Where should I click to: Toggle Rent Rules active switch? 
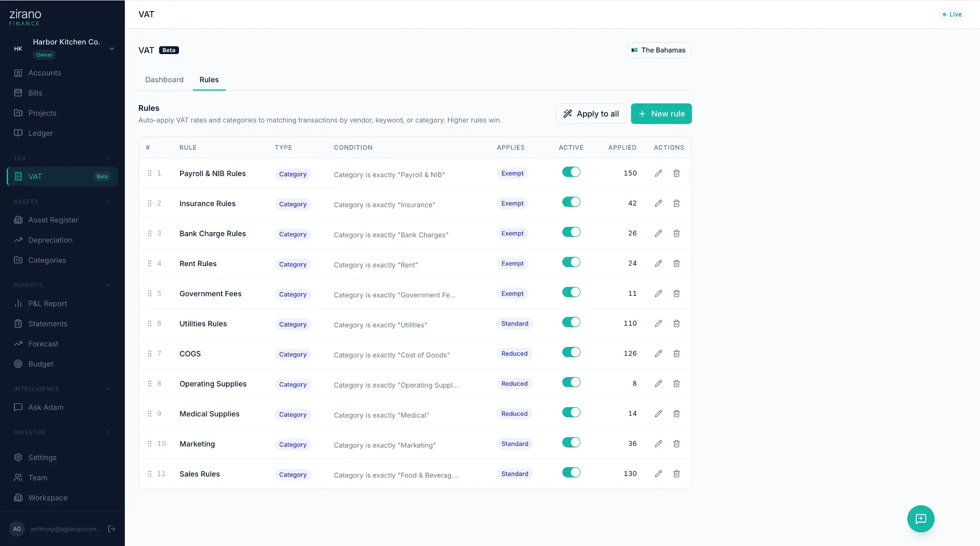coord(571,262)
